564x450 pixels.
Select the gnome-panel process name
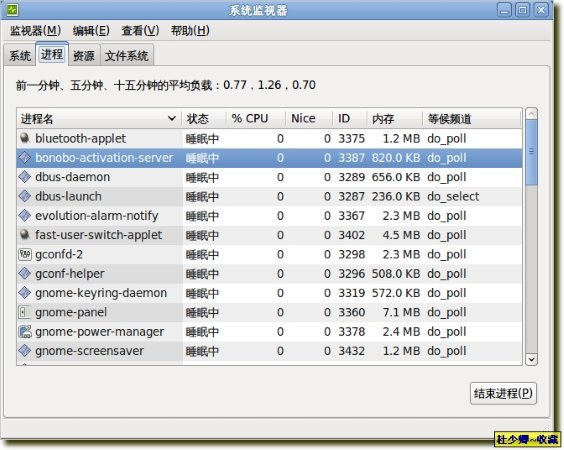71,312
